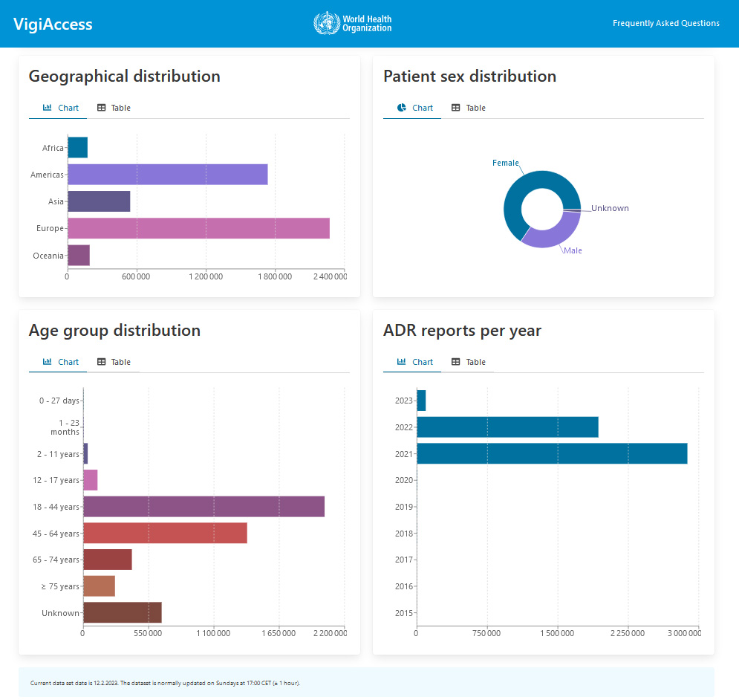Image resolution: width=739 pixels, height=700 pixels.
Task: Click the 'Male' label beside the donut chart
Action: tap(573, 251)
